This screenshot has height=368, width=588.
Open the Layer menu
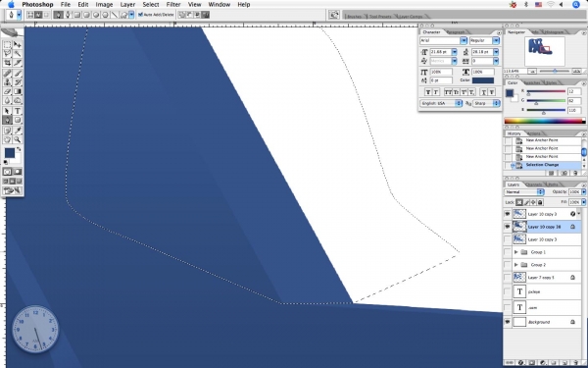pyautogui.click(x=127, y=5)
